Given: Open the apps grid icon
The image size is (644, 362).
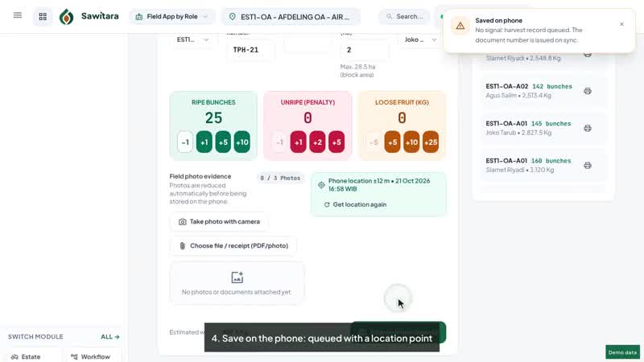Looking at the screenshot, I should (x=43, y=16).
